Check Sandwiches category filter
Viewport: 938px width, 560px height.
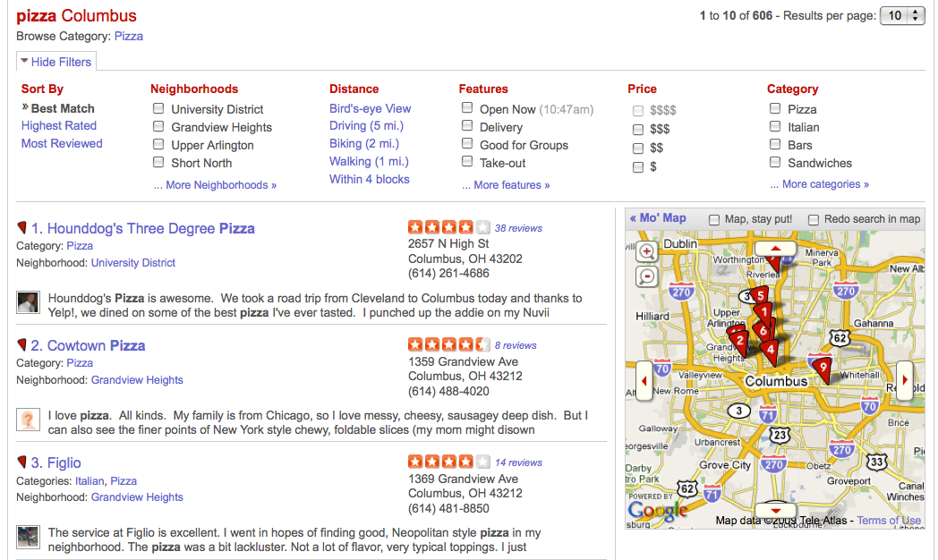[775, 163]
